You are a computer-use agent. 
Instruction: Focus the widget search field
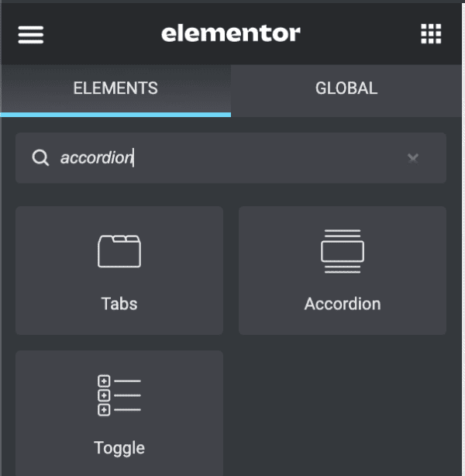[x=232, y=158]
